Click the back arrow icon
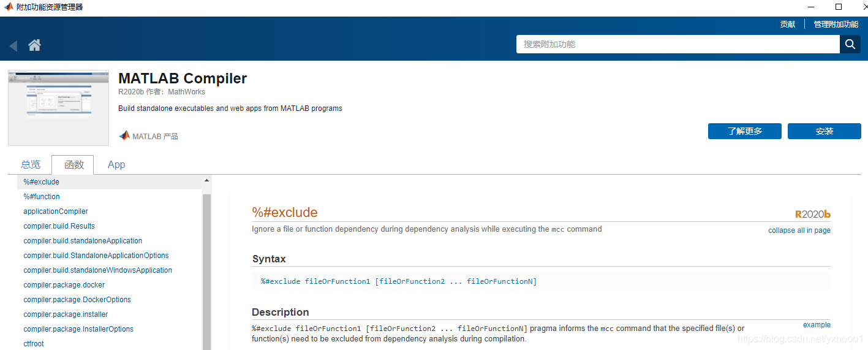Viewport: 868px width, 350px height. click(13, 45)
